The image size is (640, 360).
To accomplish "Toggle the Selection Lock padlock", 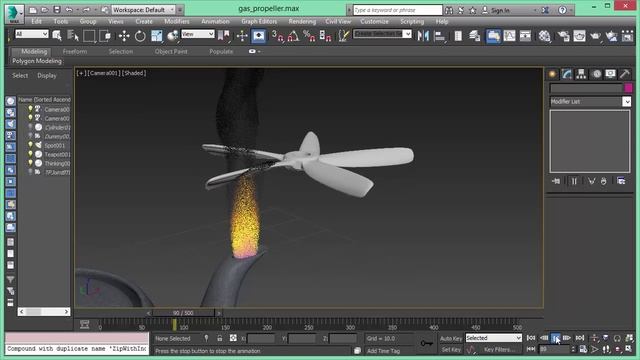I will pos(220,338).
